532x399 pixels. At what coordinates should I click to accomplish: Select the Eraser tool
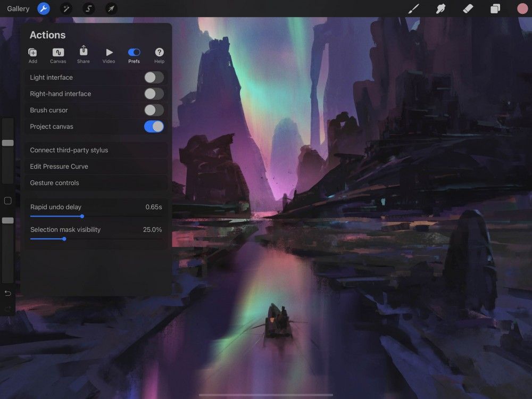[x=468, y=9]
